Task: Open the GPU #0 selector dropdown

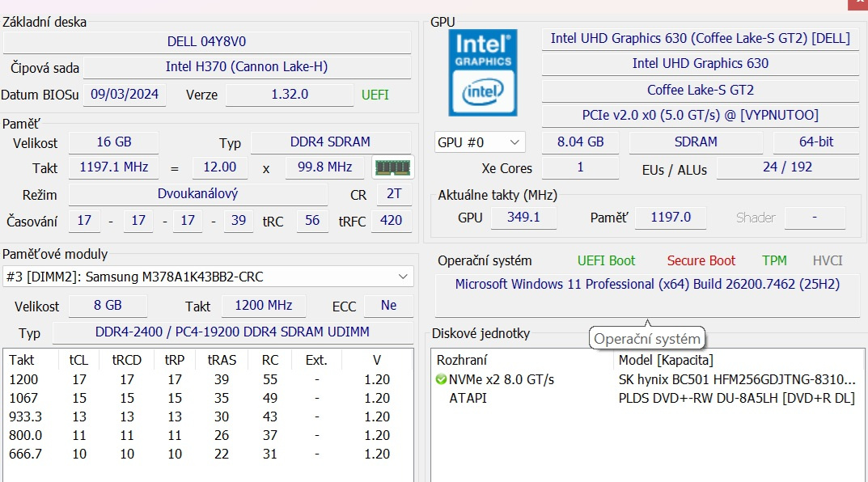Action: pyautogui.click(x=479, y=142)
